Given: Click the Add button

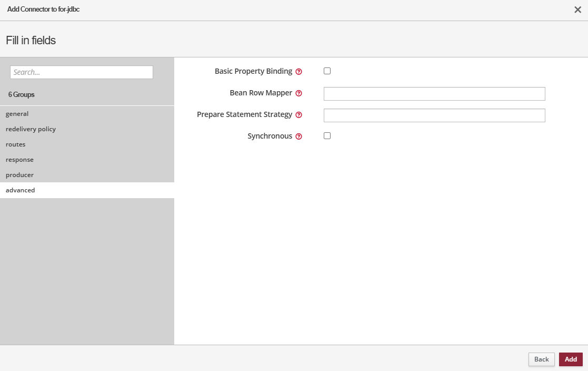Looking at the screenshot, I should click(571, 359).
